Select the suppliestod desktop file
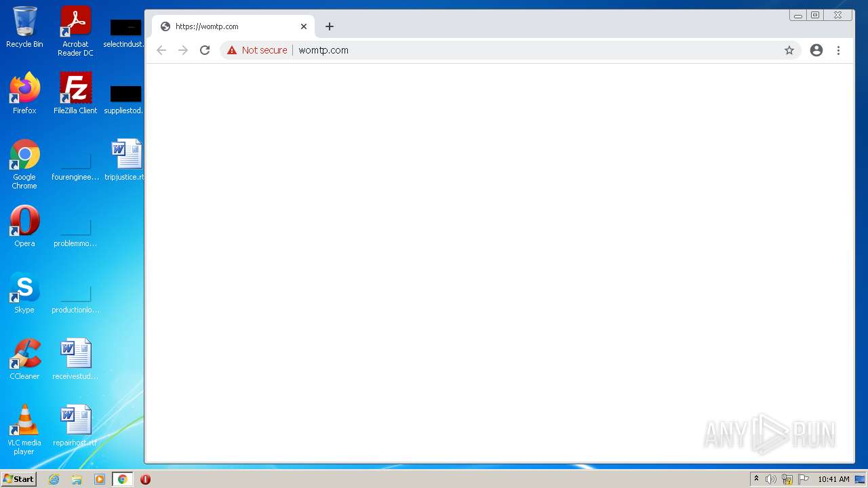 [x=125, y=99]
